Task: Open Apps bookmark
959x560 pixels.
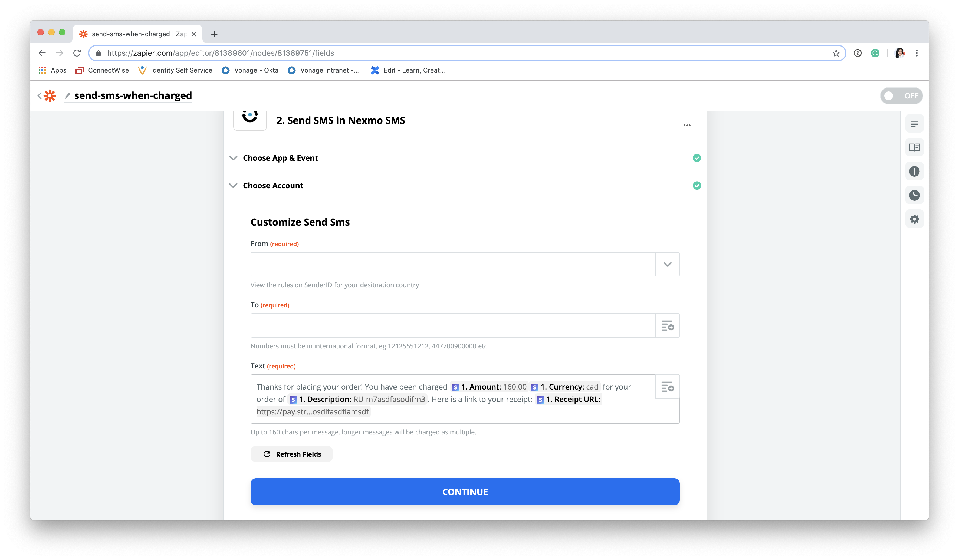Action: click(52, 70)
